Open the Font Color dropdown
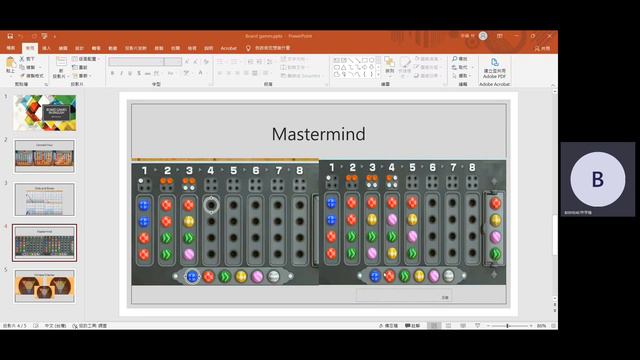This screenshot has height=360, width=640. point(201,73)
